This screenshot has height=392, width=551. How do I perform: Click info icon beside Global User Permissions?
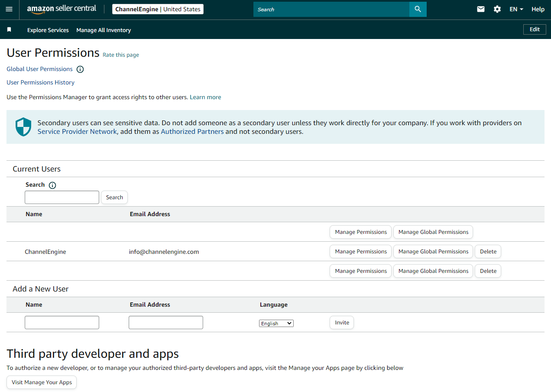(x=80, y=69)
